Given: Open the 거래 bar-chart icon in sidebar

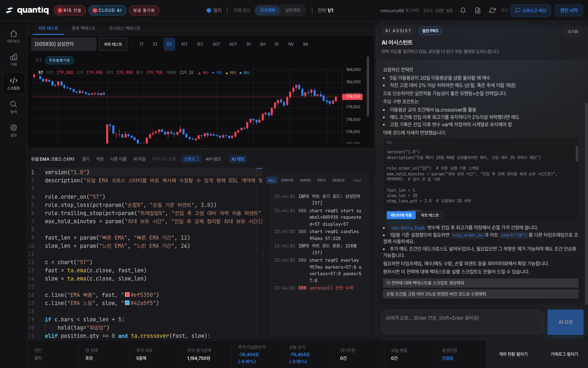Looking at the screenshot, I should coord(13,59).
